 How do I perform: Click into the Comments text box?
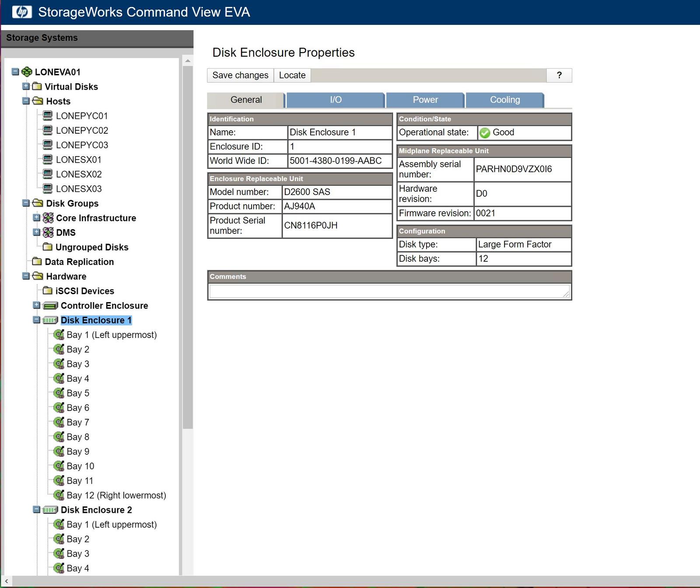click(x=389, y=292)
